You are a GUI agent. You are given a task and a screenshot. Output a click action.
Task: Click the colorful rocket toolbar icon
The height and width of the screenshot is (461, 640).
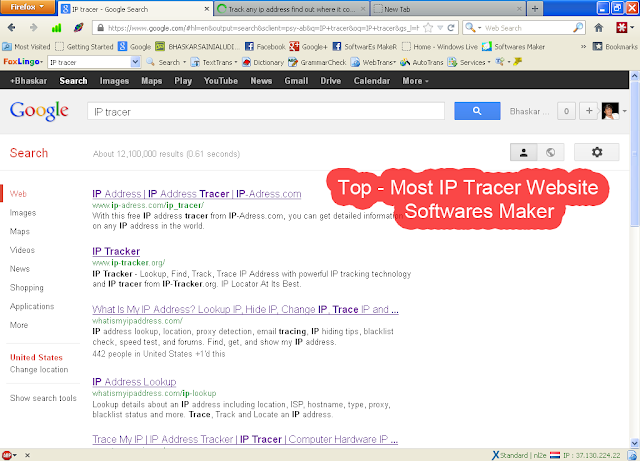pyautogui.click(x=78, y=28)
